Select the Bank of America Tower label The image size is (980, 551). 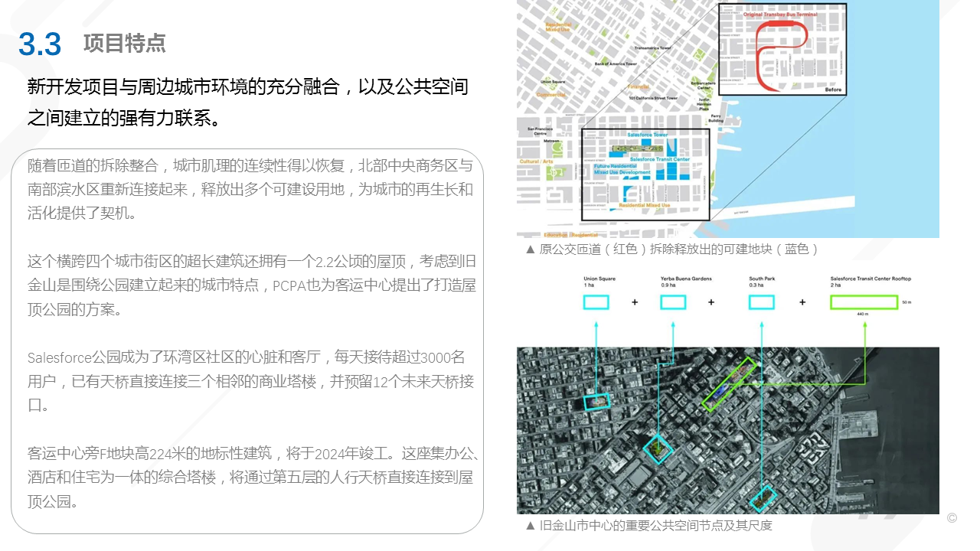(x=616, y=64)
